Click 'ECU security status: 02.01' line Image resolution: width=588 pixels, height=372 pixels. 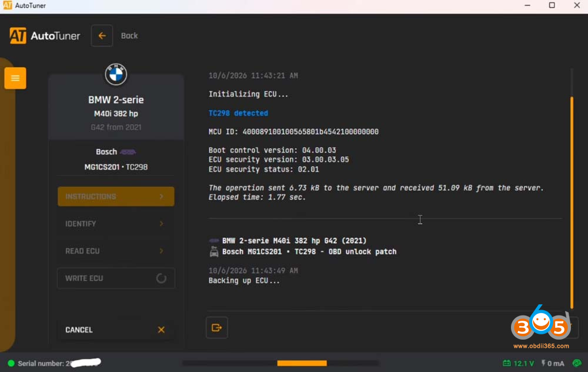(x=263, y=170)
